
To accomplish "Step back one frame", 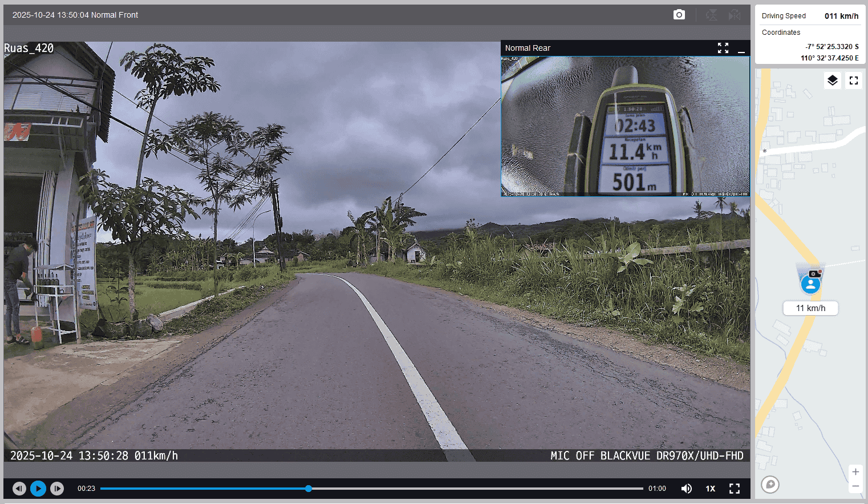I will click(19, 489).
